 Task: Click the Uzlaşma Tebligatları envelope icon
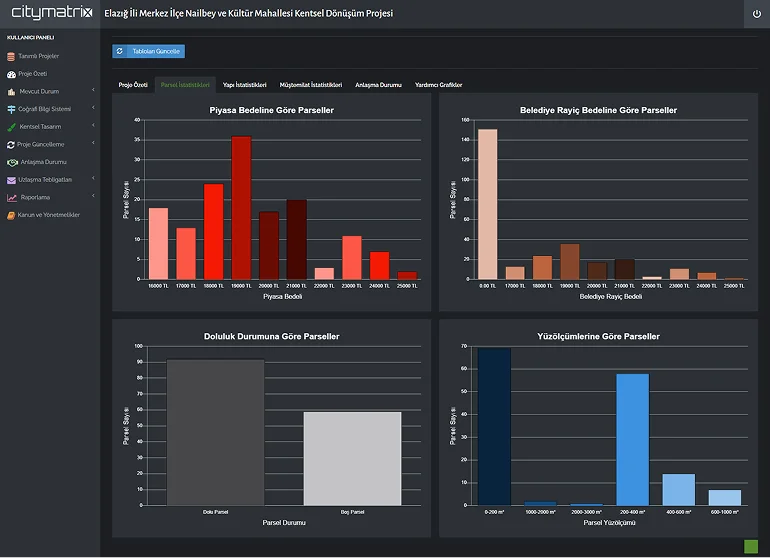click(x=11, y=180)
